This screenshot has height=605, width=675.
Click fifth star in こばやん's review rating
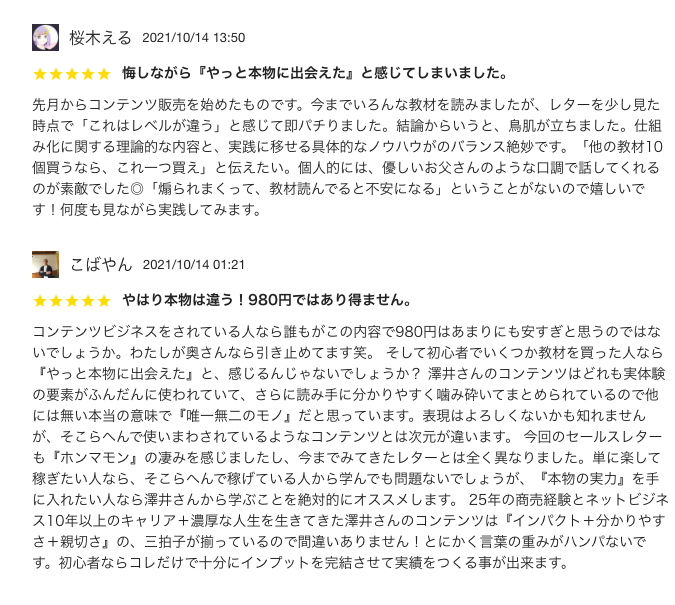tap(104, 300)
